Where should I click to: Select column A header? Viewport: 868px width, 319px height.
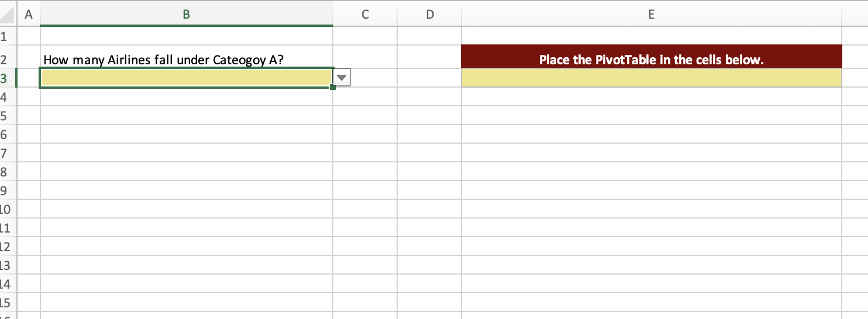(28, 15)
